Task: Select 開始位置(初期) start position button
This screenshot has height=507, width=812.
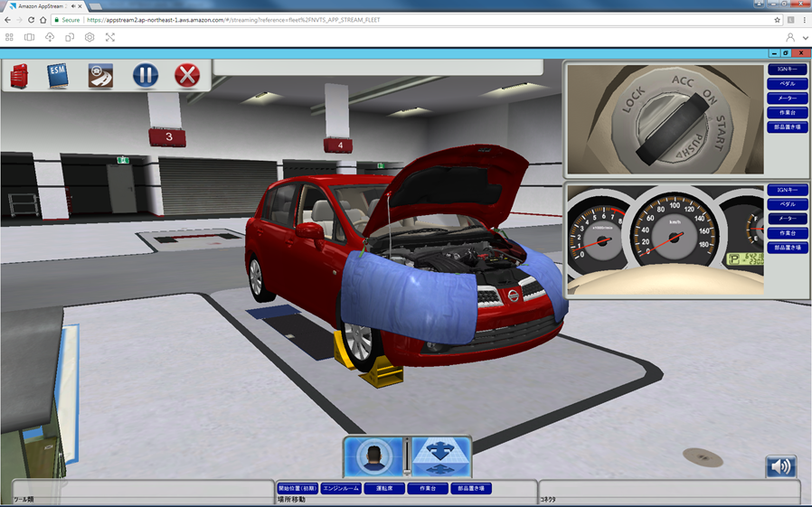Action: point(297,488)
